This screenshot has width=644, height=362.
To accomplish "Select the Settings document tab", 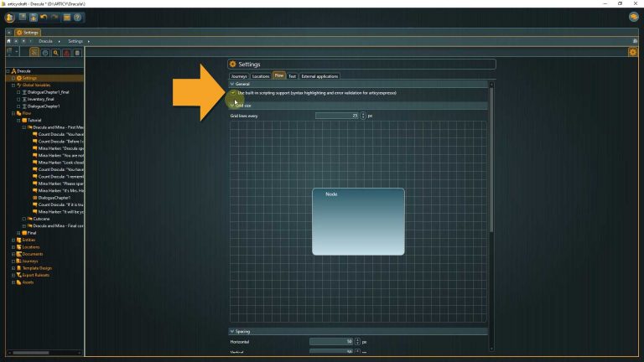I will coord(28,33).
